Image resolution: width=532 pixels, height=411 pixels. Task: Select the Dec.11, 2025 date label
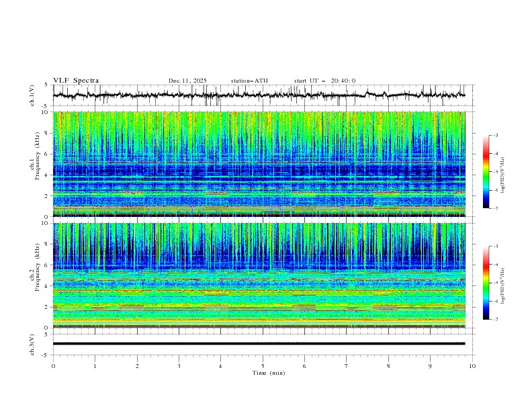tap(187, 81)
